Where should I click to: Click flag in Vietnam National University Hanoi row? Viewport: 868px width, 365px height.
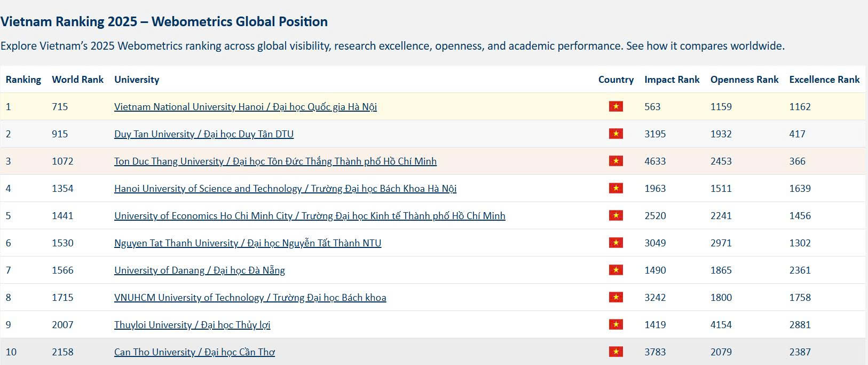[x=616, y=106]
